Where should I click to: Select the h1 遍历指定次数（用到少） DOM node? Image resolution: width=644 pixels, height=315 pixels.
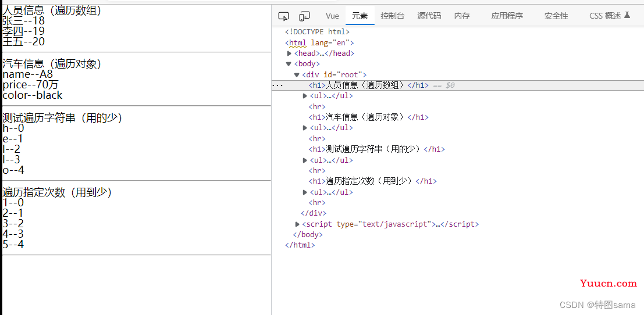(x=372, y=181)
